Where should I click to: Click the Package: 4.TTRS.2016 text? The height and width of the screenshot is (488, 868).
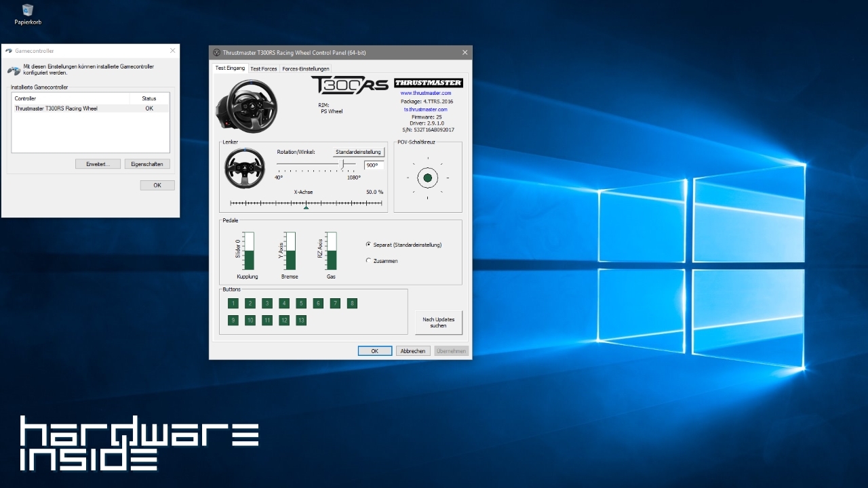point(427,101)
